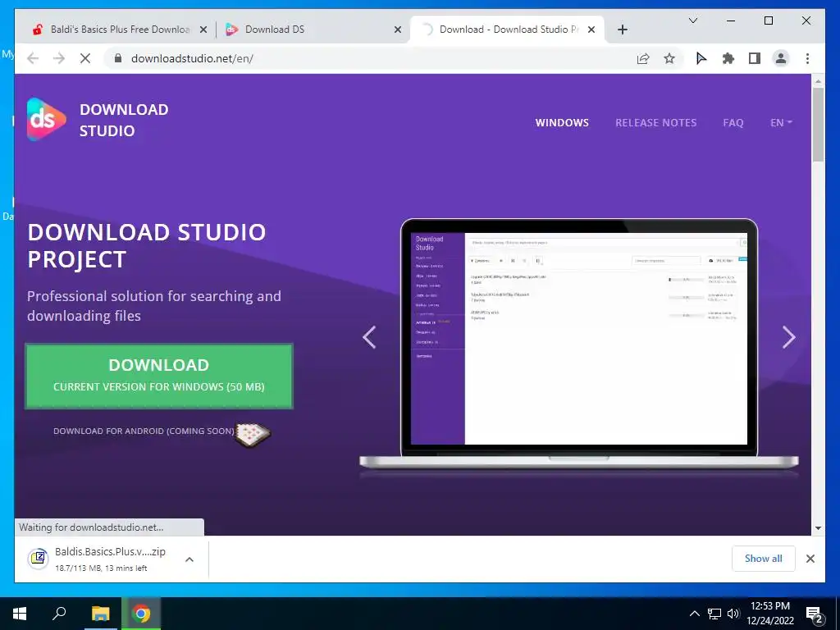This screenshot has width=840, height=630.
Task: Click the page vertical scrollbar thumb
Action: pos(818,125)
